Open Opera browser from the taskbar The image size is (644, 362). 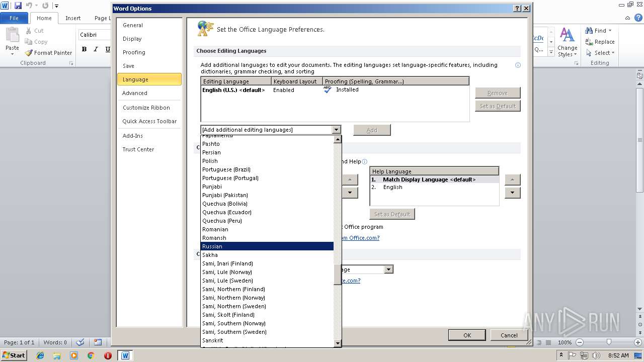tap(108, 355)
